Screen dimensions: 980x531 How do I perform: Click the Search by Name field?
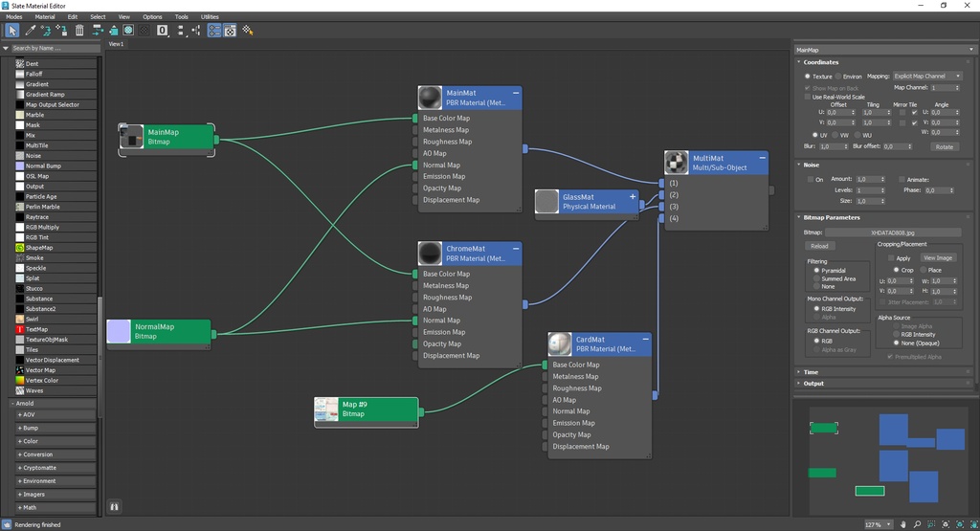pyautogui.click(x=55, y=48)
